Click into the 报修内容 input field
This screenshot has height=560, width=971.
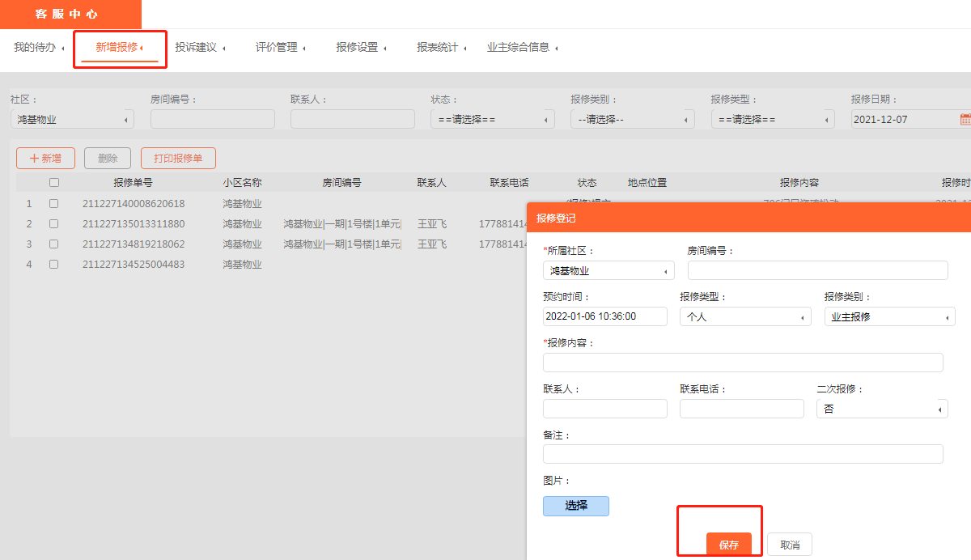(x=742, y=363)
